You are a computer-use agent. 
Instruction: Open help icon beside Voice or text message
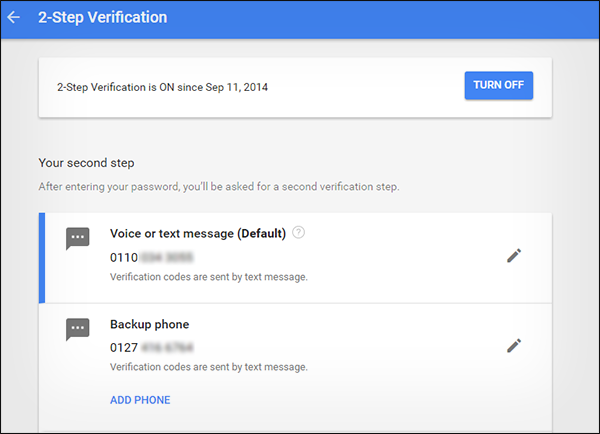[x=298, y=232]
